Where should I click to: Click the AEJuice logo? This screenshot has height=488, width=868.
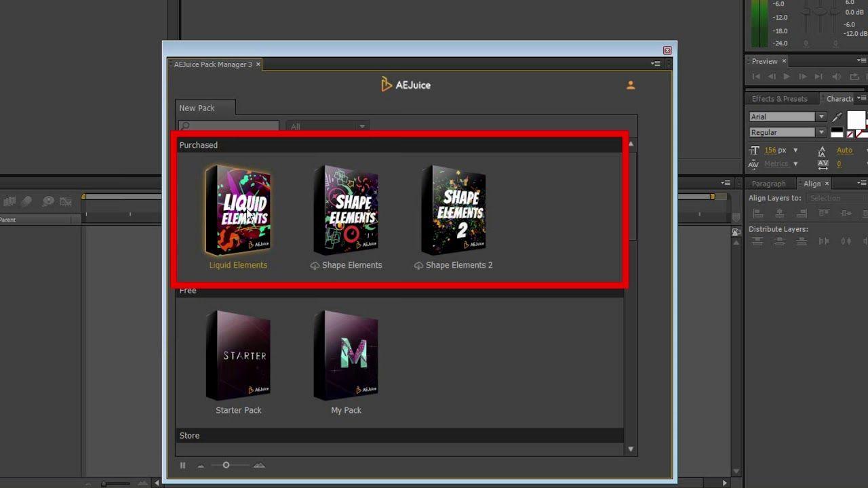406,85
